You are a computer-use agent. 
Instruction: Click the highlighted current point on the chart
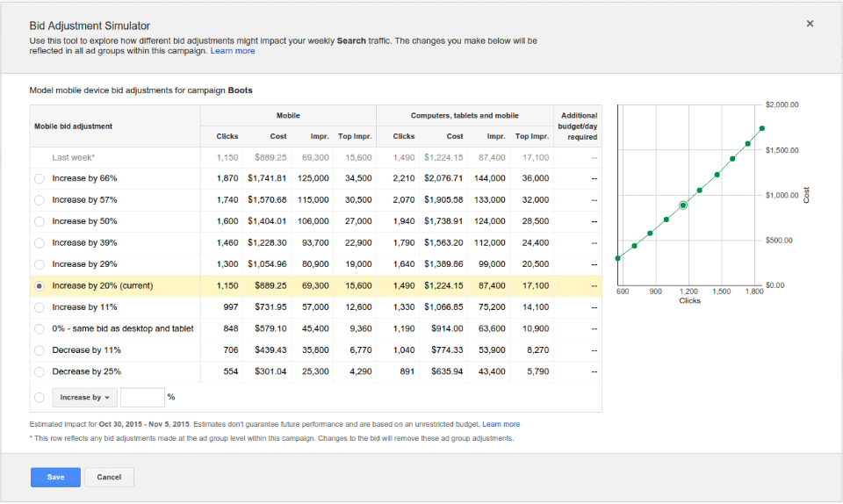click(683, 205)
